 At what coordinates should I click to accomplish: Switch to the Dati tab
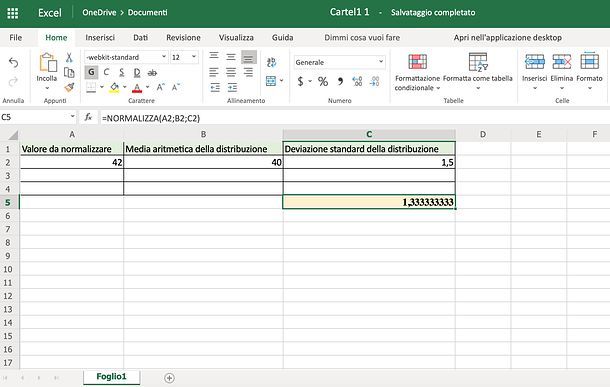coord(140,38)
